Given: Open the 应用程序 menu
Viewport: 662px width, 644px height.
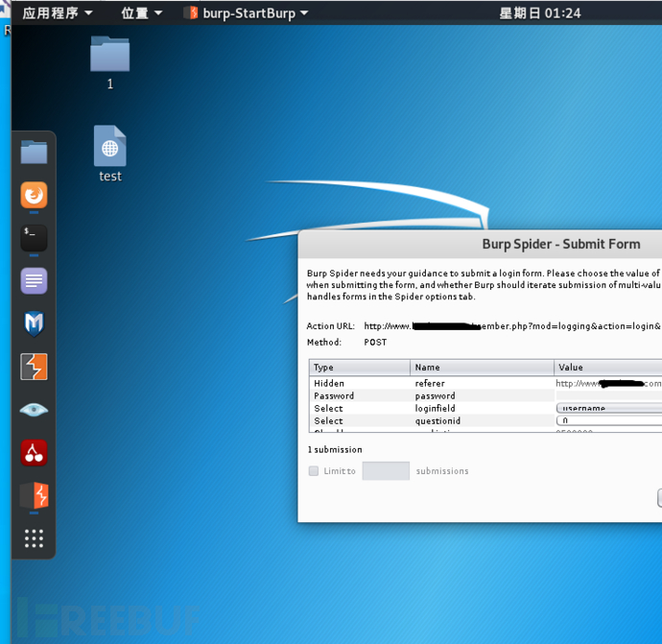Looking at the screenshot, I should tap(57, 12).
